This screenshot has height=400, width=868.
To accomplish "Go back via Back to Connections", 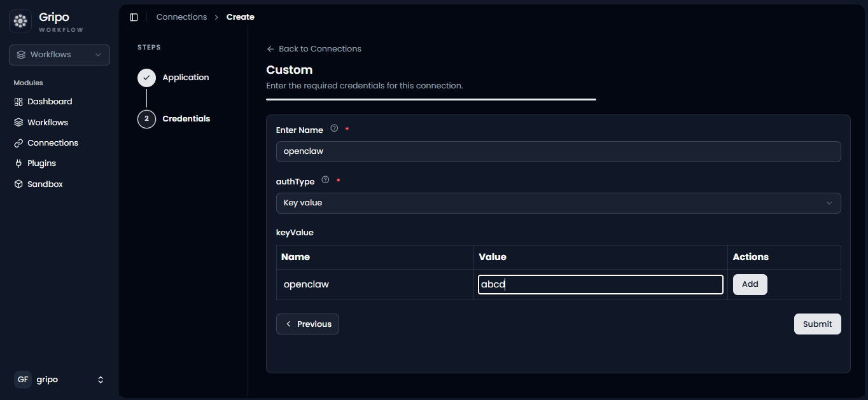I will [x=314, y=49].
